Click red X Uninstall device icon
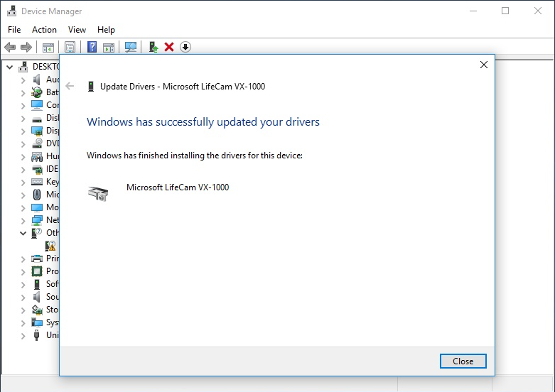Viewport: 555px width, 392px height. [169, 47]
